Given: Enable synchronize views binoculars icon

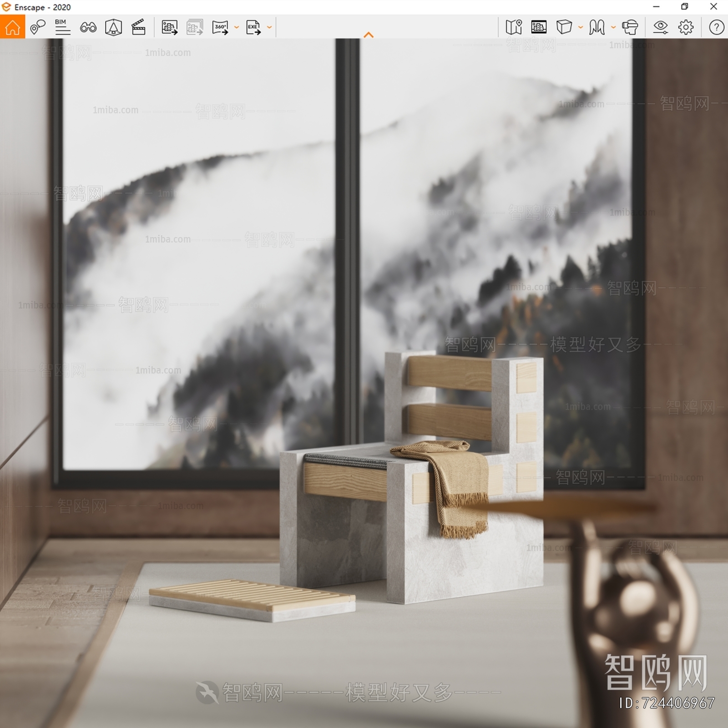Looking at the screenshot, I should tap(88, 27).
